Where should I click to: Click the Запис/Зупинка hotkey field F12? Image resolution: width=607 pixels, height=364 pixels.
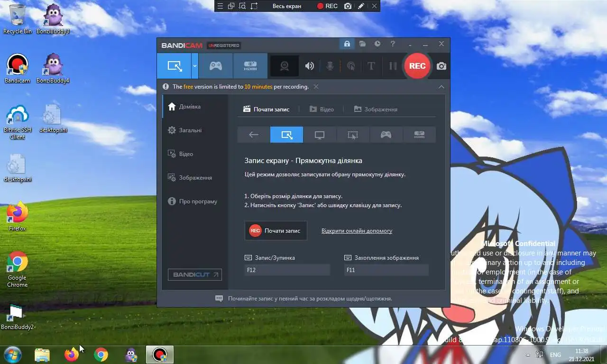(x=287, y=270)
